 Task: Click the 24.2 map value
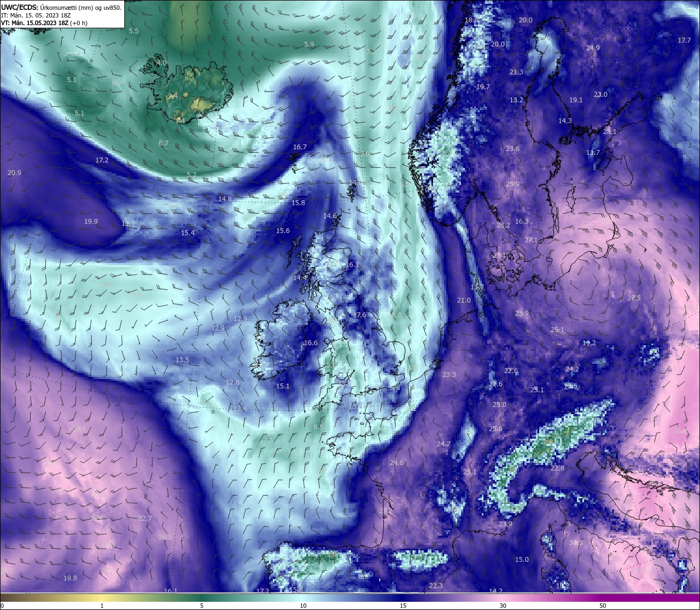tap(572, 369)
